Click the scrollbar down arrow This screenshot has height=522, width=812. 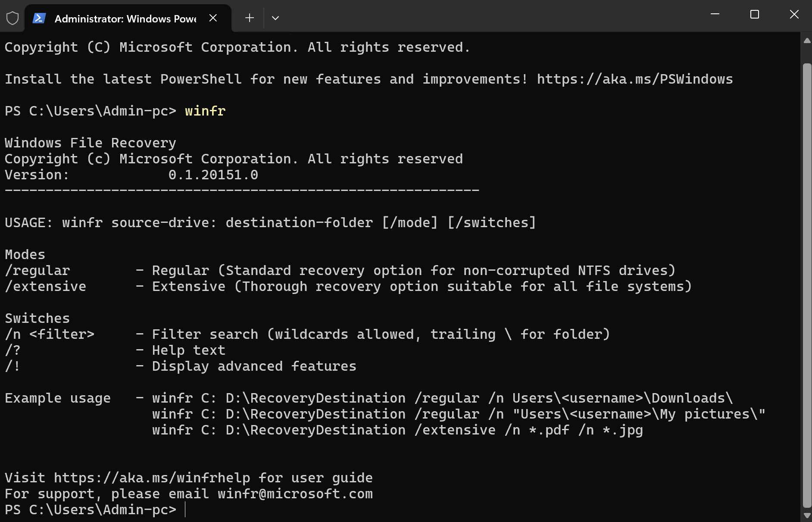[x=807, y=516]
